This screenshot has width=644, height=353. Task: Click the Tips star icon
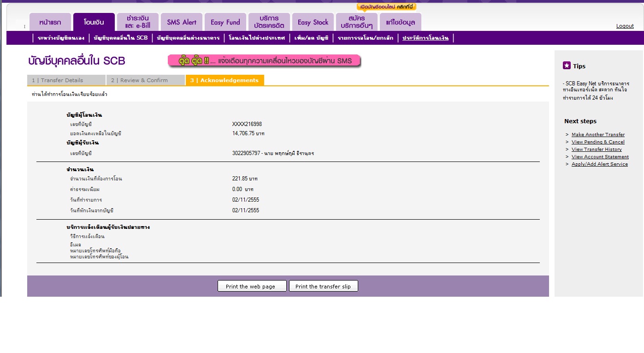[x=567, y=66]
